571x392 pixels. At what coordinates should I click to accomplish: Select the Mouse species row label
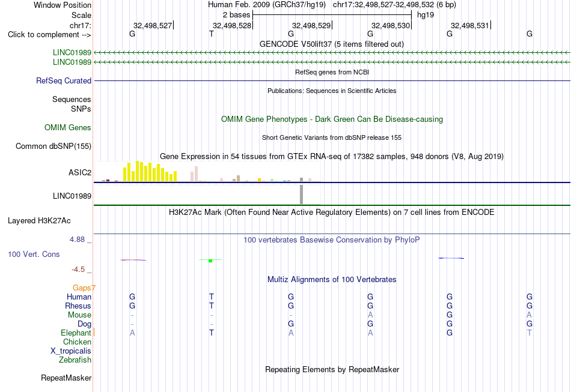[79, 315]
